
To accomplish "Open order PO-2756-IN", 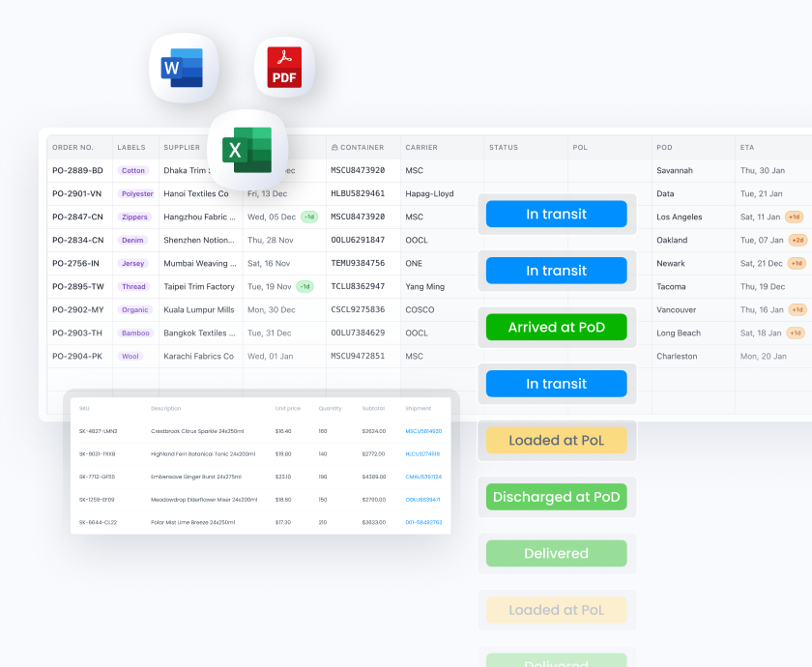I will 75,264.
